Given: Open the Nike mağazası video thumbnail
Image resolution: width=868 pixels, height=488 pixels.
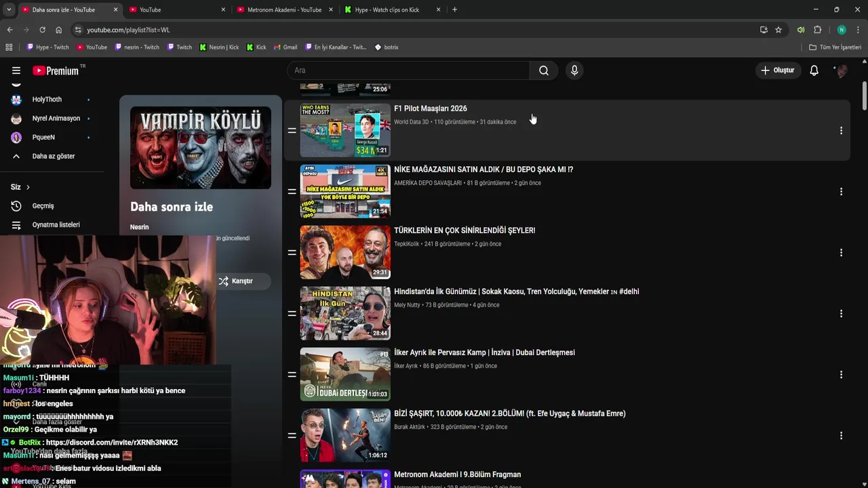Looking at the screenshot, I should point(345,191).
